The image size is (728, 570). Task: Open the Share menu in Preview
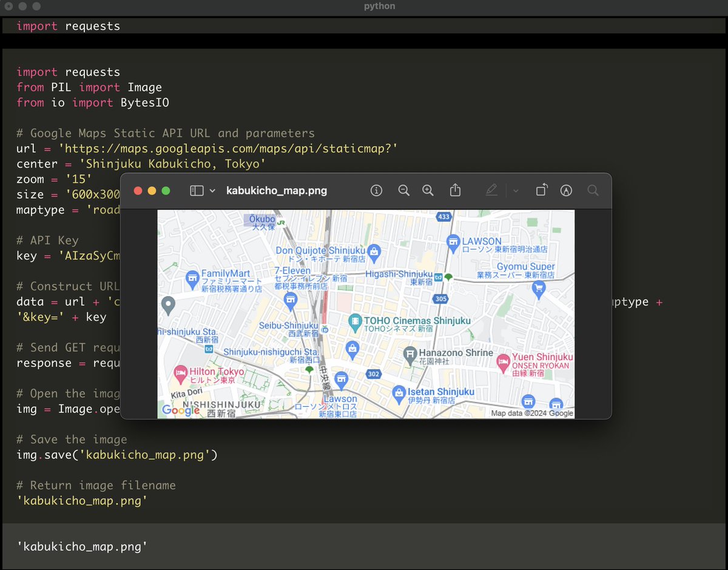455,190
